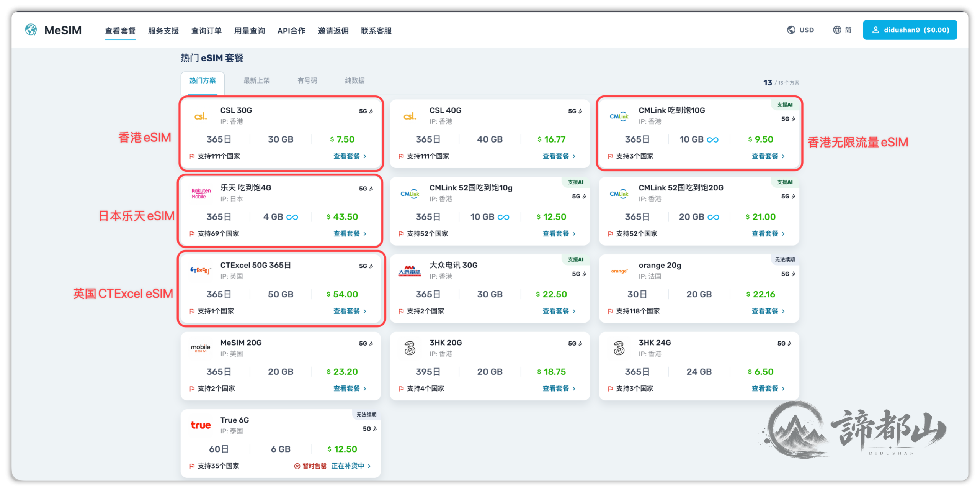The width and height of the screenshot is (980, 492).
Task: Click CMLink logo on 吃到饱10G card
Action: (x=619, y=116)
